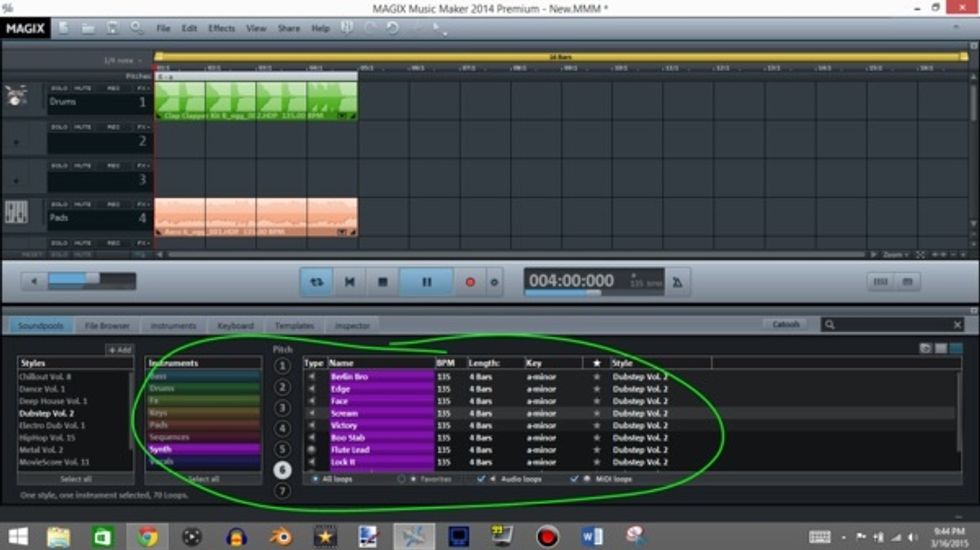Switch to the File Browser tab

click(107, 326)
